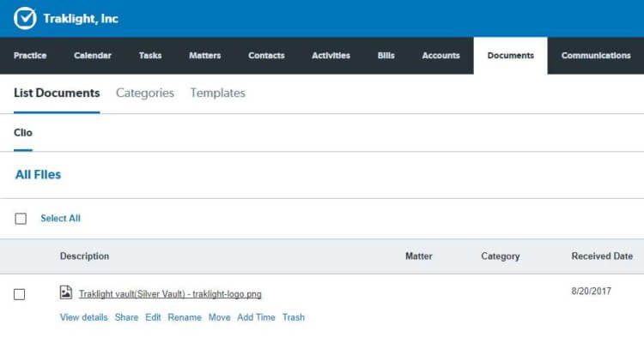Tick the Select All checkbox
644x337 pixels.
[x=21, y=219]
